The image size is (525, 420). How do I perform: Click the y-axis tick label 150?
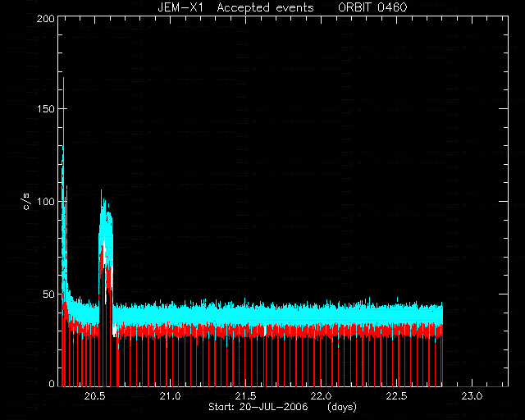pyautogui.click(x=46, y=109)
